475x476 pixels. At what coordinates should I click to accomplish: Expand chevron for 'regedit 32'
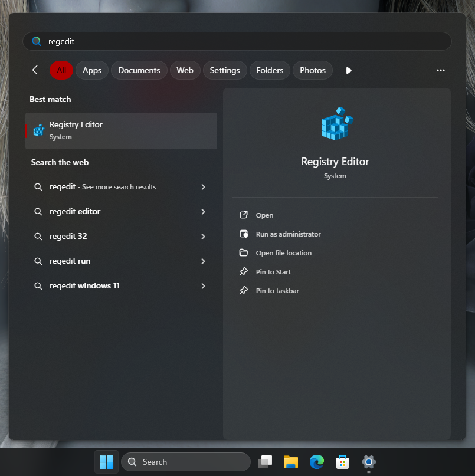[x=203, y=236]
